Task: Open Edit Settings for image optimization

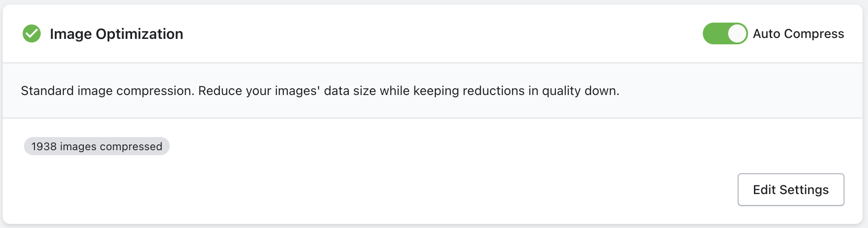Action: tap(791, 190)
